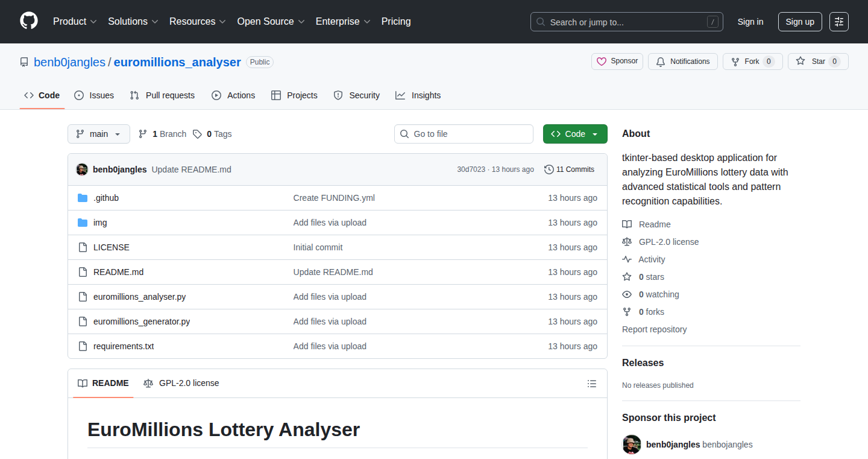View the 1 Branch link
This screenshot has width=868, height=459.
coord(162,134)
